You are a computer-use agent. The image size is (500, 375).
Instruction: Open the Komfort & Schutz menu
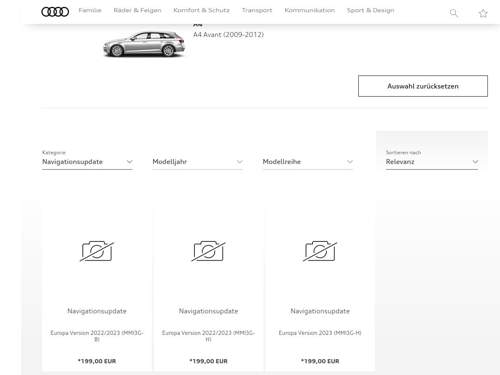201,10
